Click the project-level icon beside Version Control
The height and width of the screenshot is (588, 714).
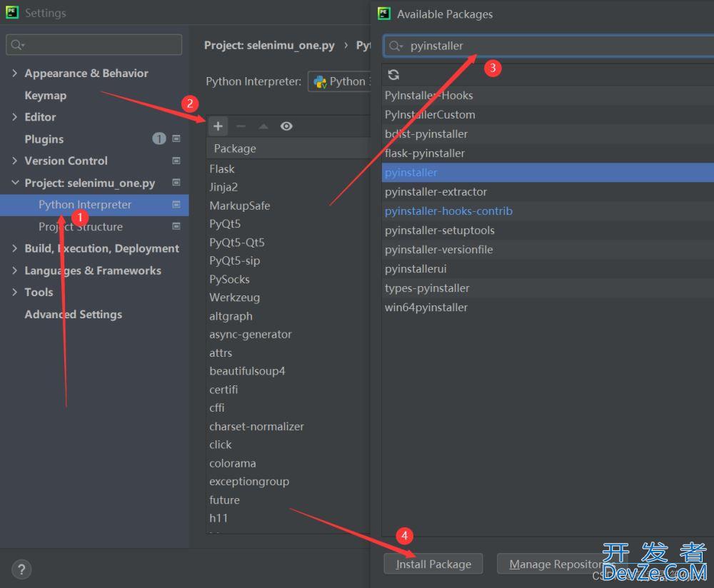coord(176,160)
